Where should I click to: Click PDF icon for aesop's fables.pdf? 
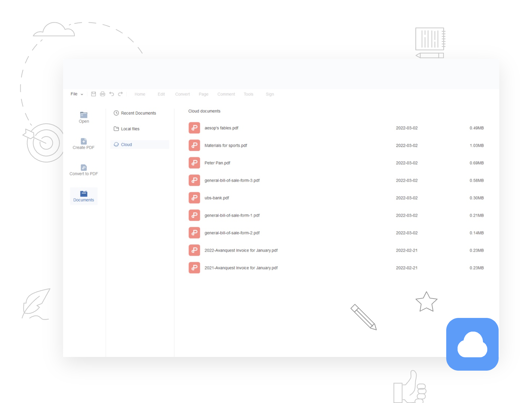pyautogui.click(x=194, y=128)
